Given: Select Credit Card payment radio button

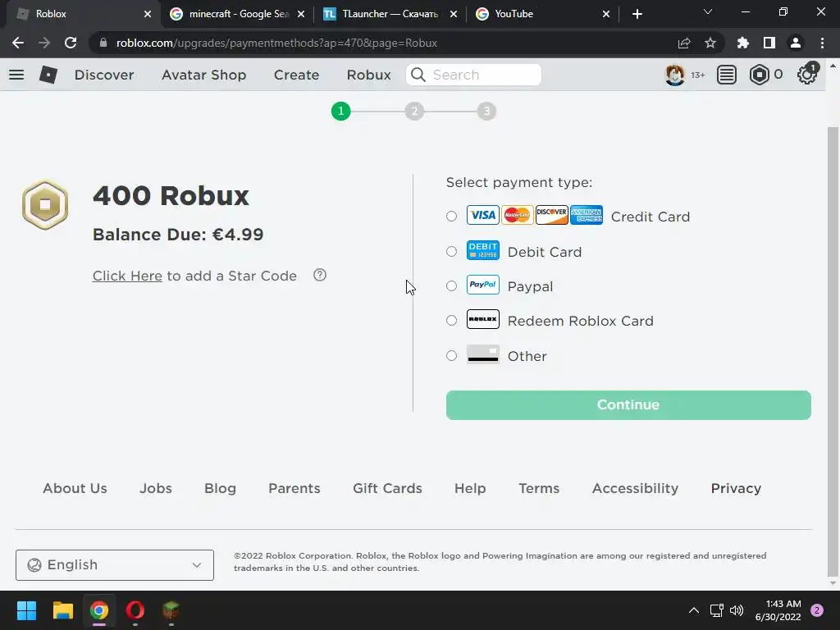Looking at the screenshot, I should click(x=452, y=216).
